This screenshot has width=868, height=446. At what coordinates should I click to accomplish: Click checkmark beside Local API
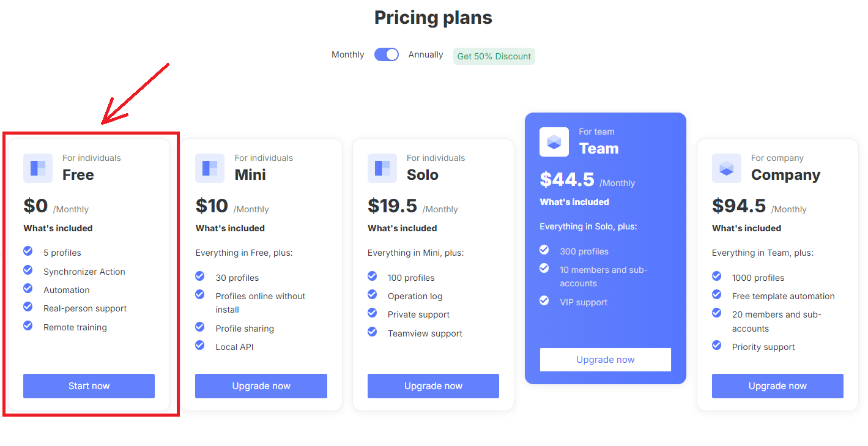[200, 346]
